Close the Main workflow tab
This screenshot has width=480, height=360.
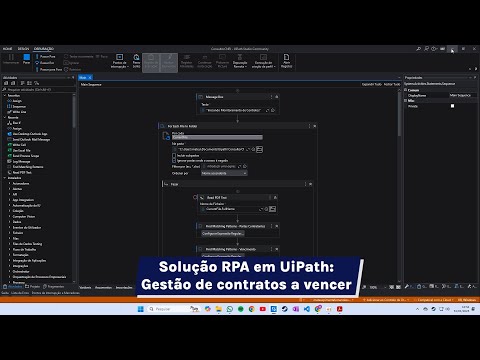click(90, 77)
